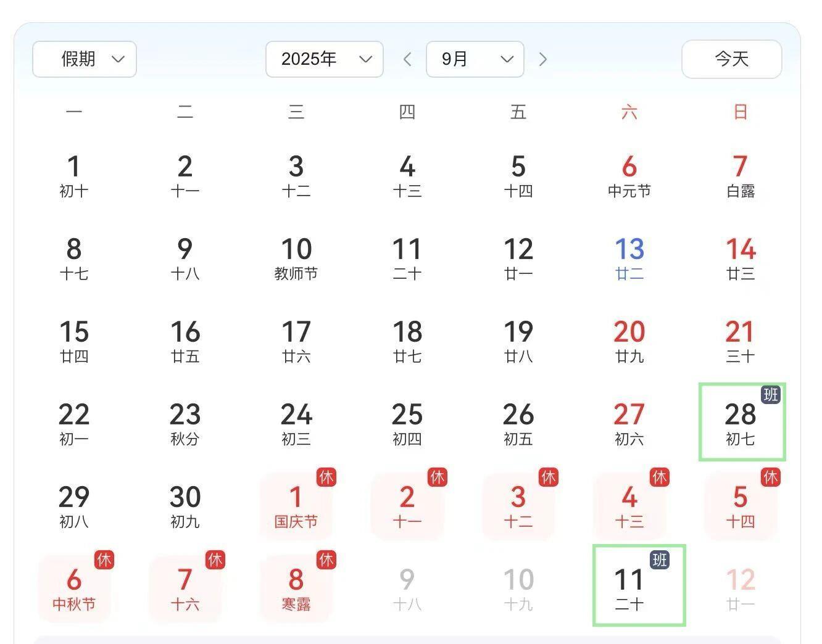Go to next month with right arrow
Image resolution: width=822 pixels, height=644 pixels.
tap(543, 59)
